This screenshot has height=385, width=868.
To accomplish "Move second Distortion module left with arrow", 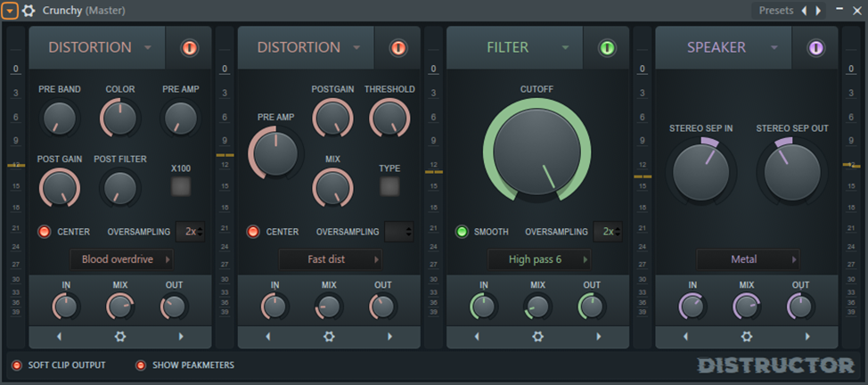I will (x=268, y=336).
